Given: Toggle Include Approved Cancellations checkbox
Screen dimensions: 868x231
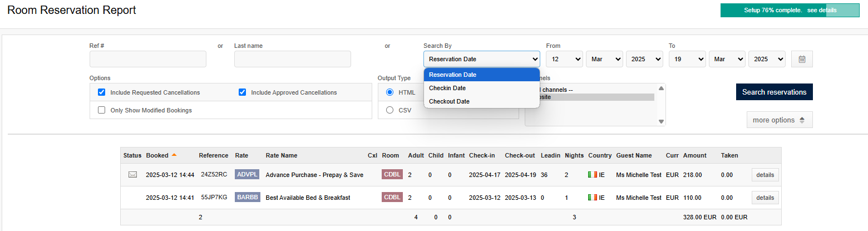Looking at the screenshot, I should point(242,92).
